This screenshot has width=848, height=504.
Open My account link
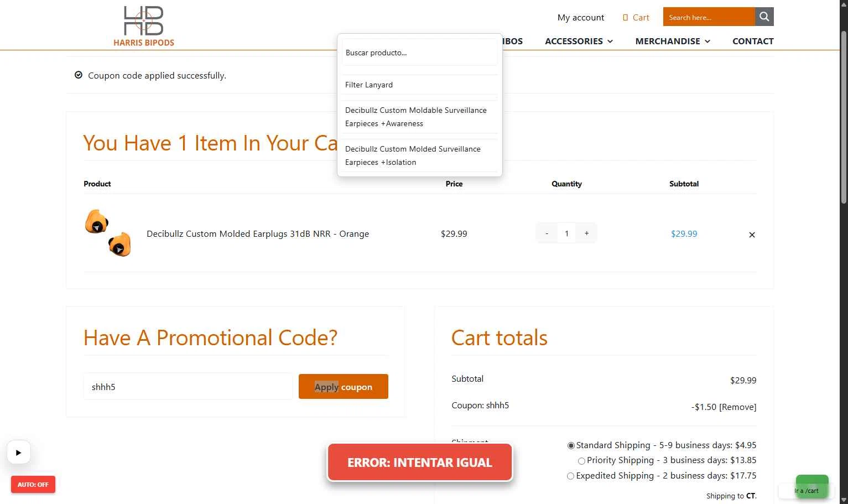(x=581, y=18)
